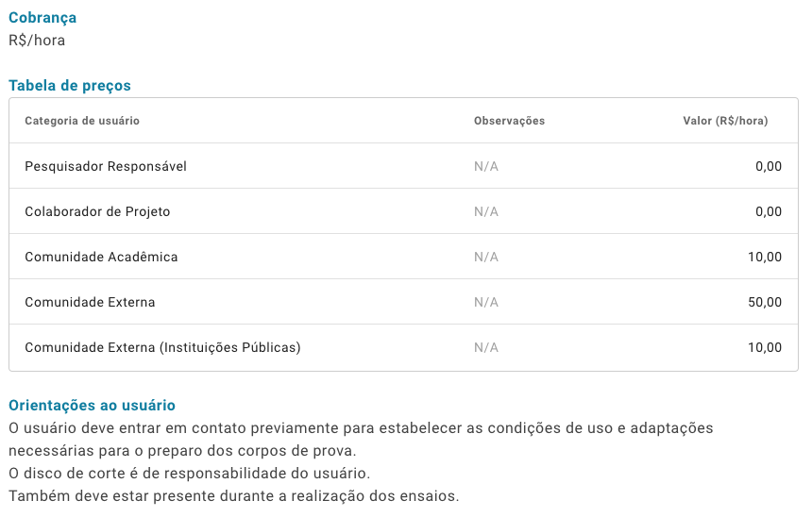
Task: Click the Observações column header
Action: [x=509, y=121]
